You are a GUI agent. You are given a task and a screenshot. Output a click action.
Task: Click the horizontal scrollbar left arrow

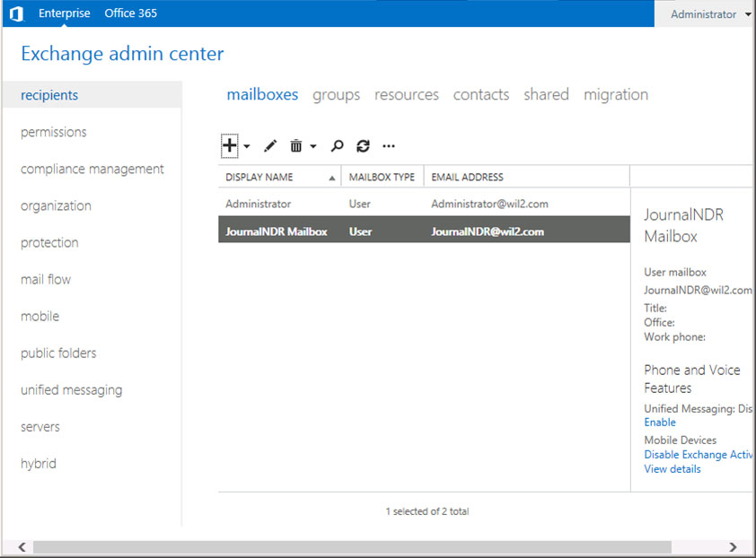(x=22, y=547)
